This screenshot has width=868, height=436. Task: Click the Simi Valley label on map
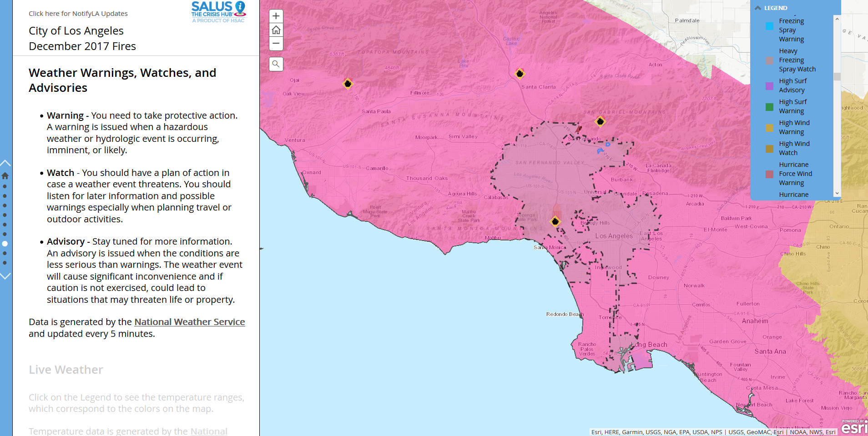click(463, 136)
